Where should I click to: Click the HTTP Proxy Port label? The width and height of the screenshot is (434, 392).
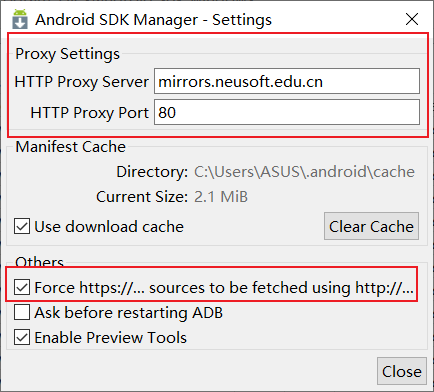89,113
